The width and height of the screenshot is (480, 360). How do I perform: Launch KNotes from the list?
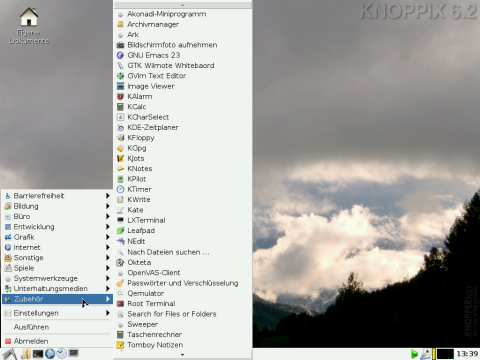pyautogui.click(x=183, y=169)
